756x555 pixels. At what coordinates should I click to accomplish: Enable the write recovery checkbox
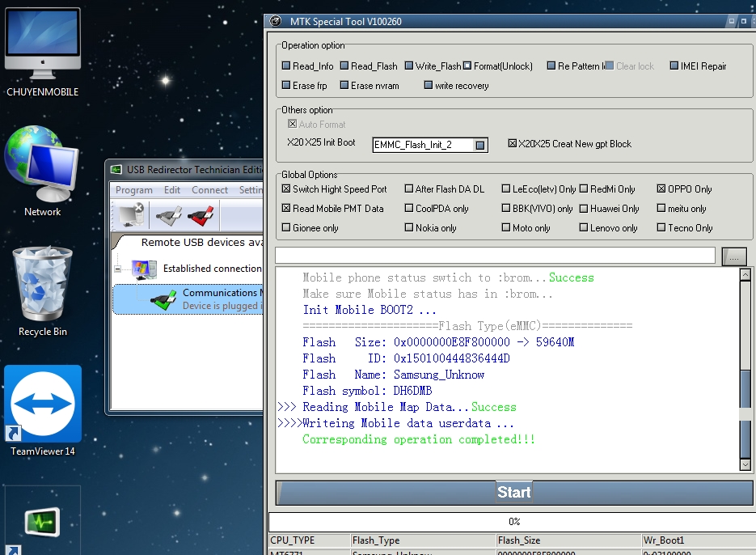[429, 85]
